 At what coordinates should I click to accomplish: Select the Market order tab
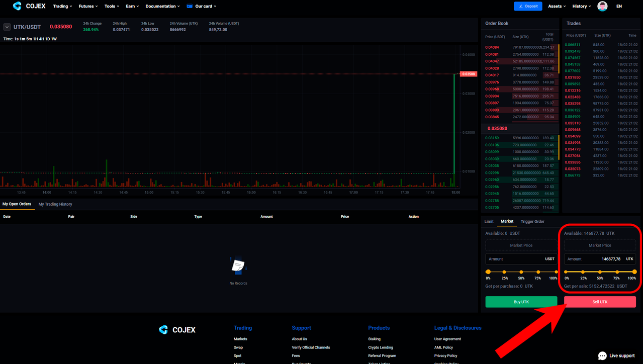(507, 221)
